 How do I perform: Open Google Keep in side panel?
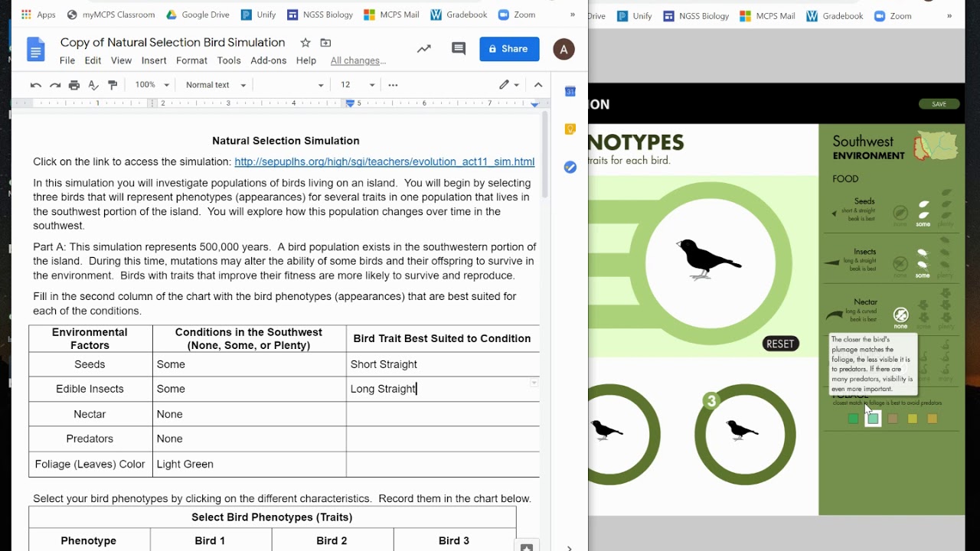tap(570, 129)
